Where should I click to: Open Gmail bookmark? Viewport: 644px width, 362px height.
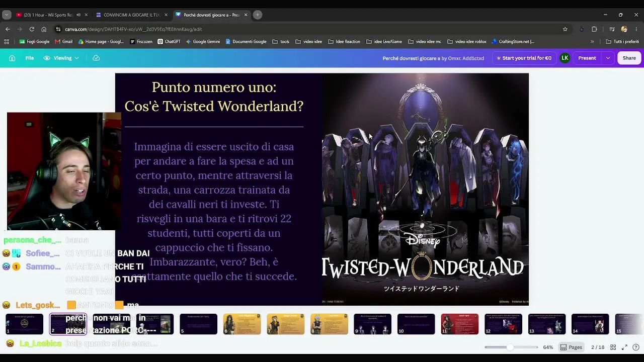[63, 42]
